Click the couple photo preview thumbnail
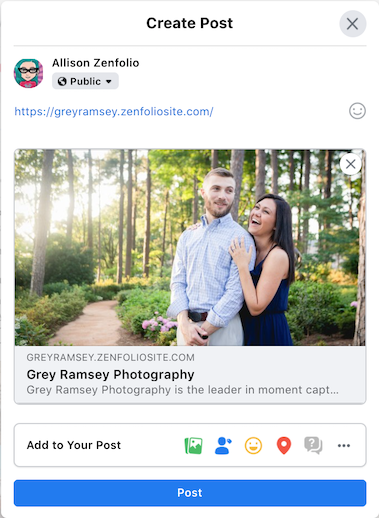This screenshot has height=518, width=379. [x=190, y=247]
